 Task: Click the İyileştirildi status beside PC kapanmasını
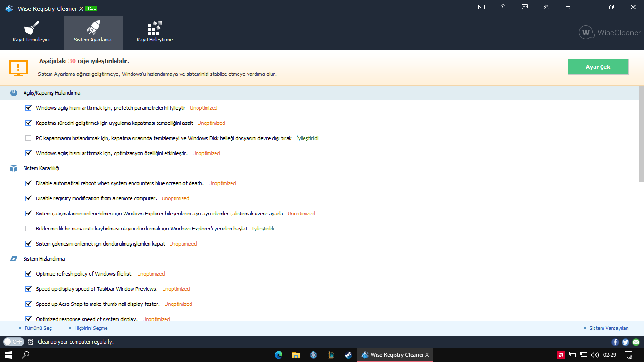(307, 138)
